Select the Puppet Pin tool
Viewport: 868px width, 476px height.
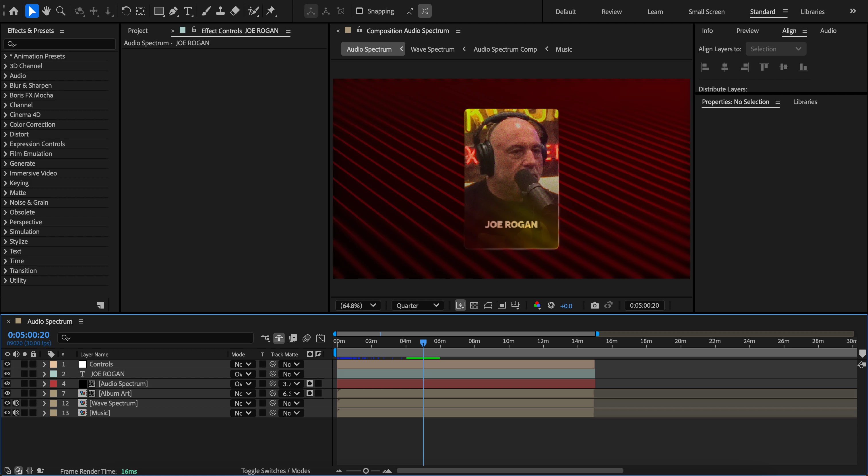[x=271, y=11]
